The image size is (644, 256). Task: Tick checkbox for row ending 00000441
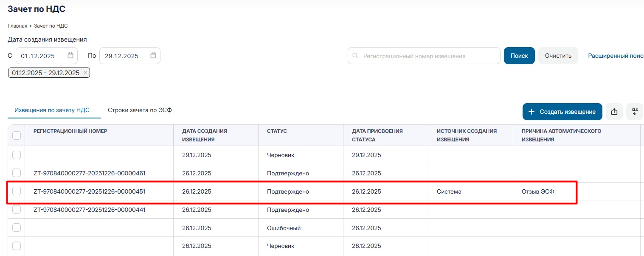click(x=17, y=210)
